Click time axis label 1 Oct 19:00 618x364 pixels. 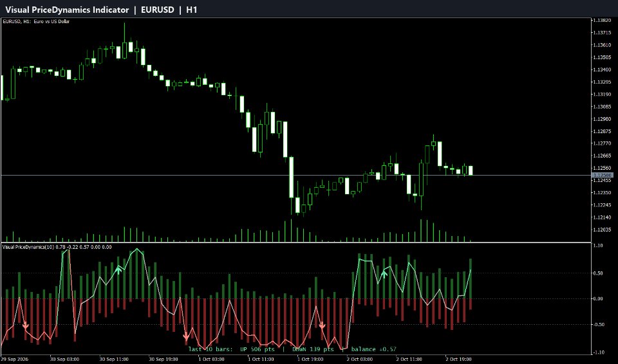click(311, 359)
